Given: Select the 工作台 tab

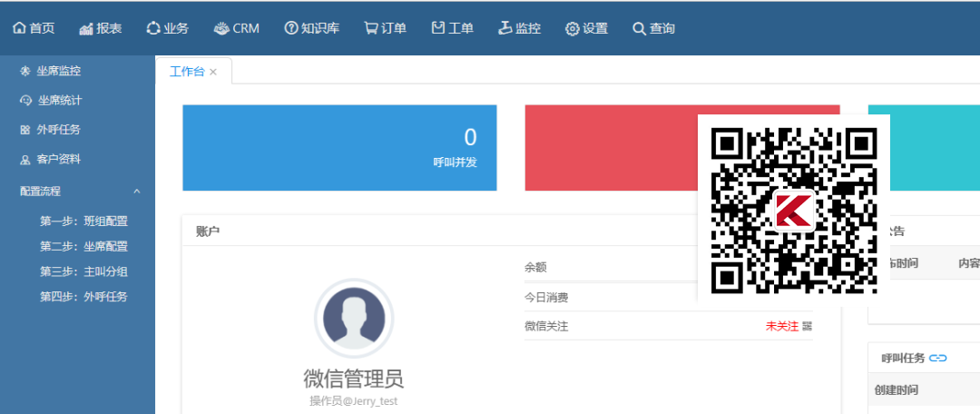Looking at the screenshot, I should pyautogui.click(x=187, y=72).
